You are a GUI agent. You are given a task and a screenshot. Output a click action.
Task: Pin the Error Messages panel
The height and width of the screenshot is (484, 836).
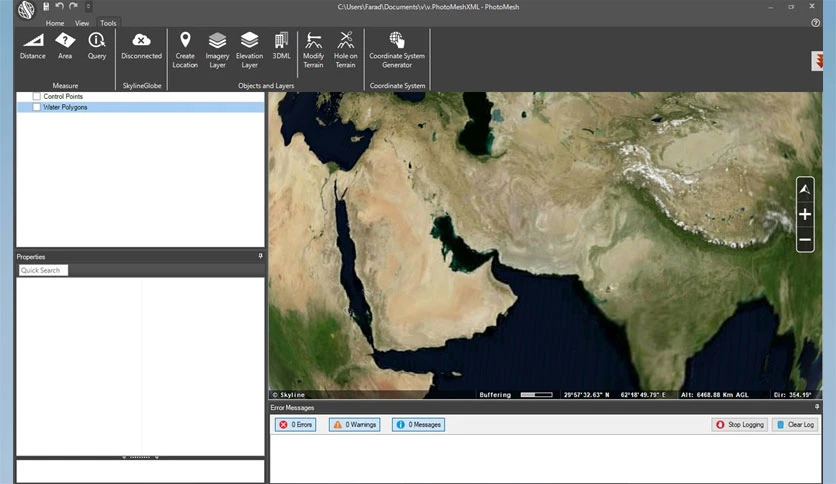[817, 407]
